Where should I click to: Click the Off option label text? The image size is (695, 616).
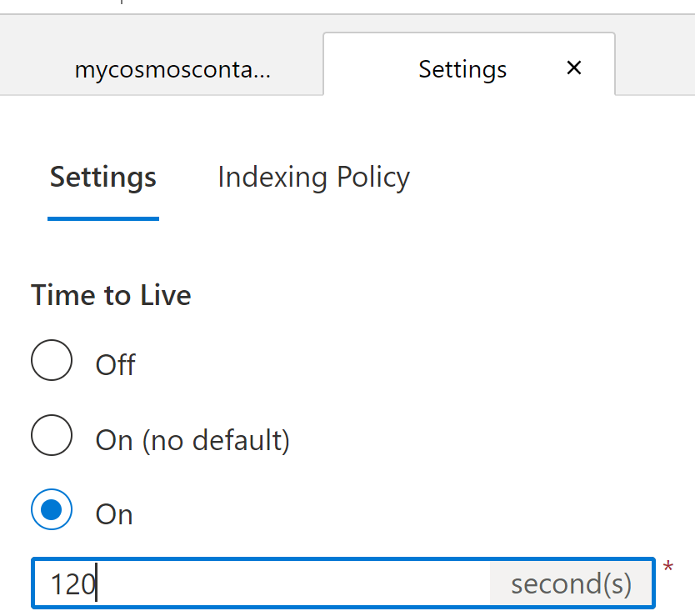click(116, 365)
